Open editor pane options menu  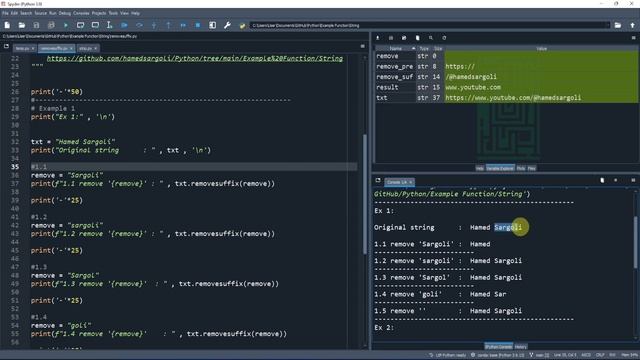point(362,47)
